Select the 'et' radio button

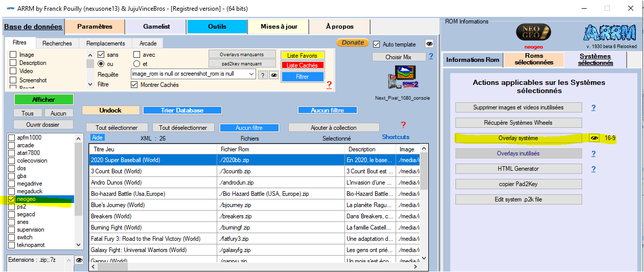[136, 64]
